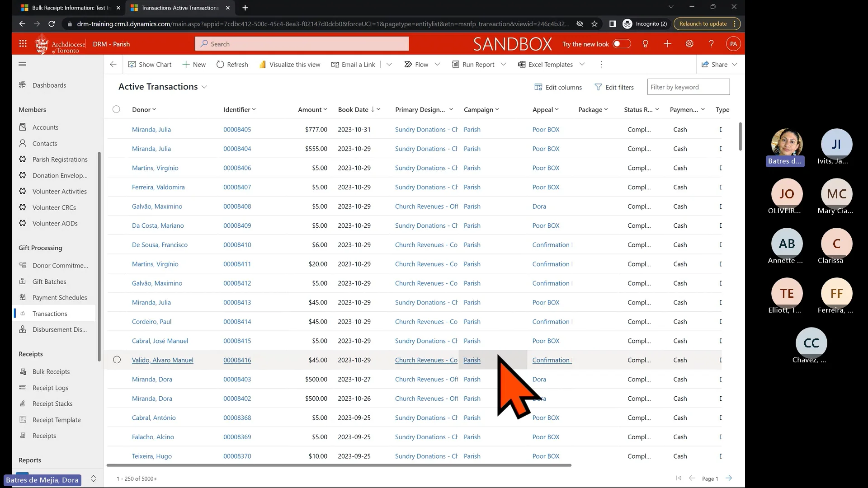This screenshot has width=868, height=488.
Task: Click the plus quick create icon
Action: coord(667,44)
